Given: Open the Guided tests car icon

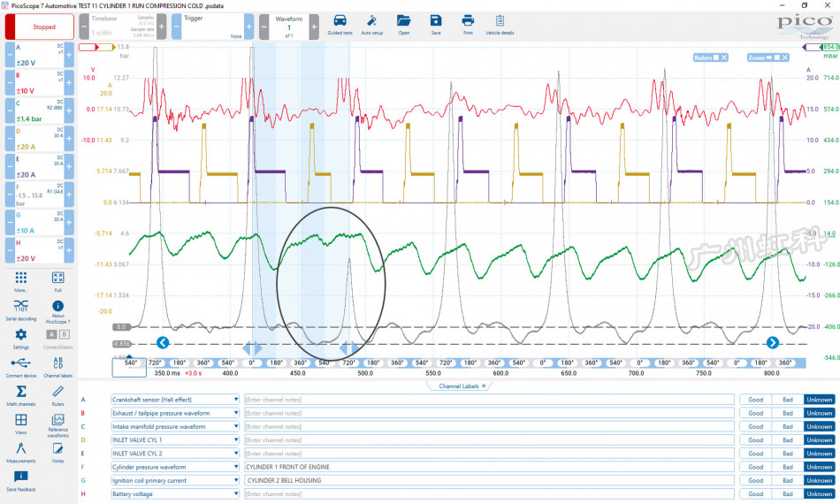Looking at the screenshot, I should [340, 24].
